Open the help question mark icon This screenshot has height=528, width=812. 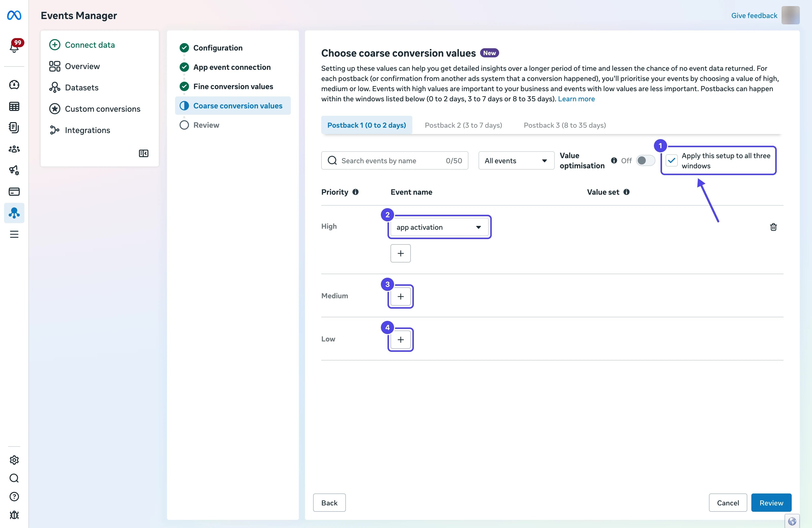14,497
